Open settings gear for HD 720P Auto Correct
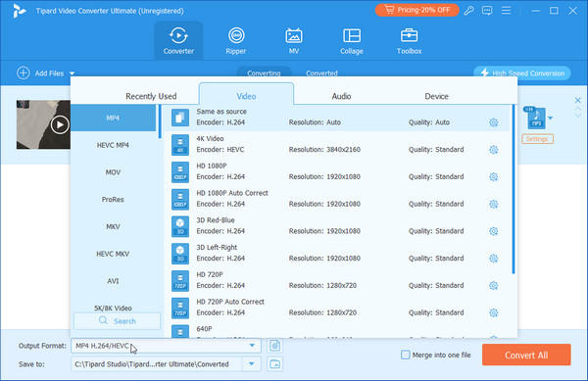 click(494, 312)
